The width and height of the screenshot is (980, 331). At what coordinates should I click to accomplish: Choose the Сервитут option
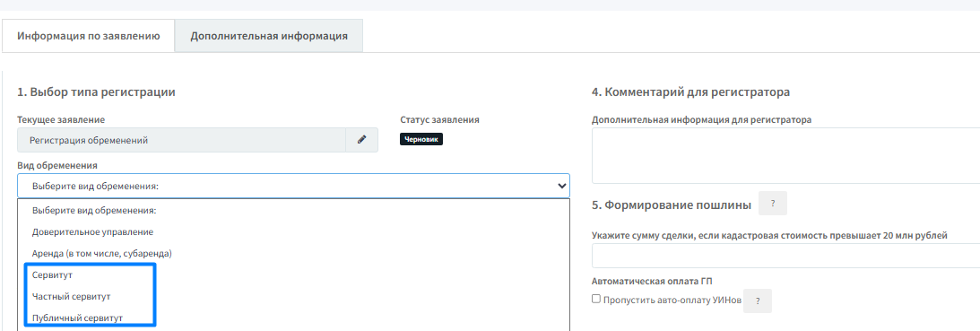(294, 274)
